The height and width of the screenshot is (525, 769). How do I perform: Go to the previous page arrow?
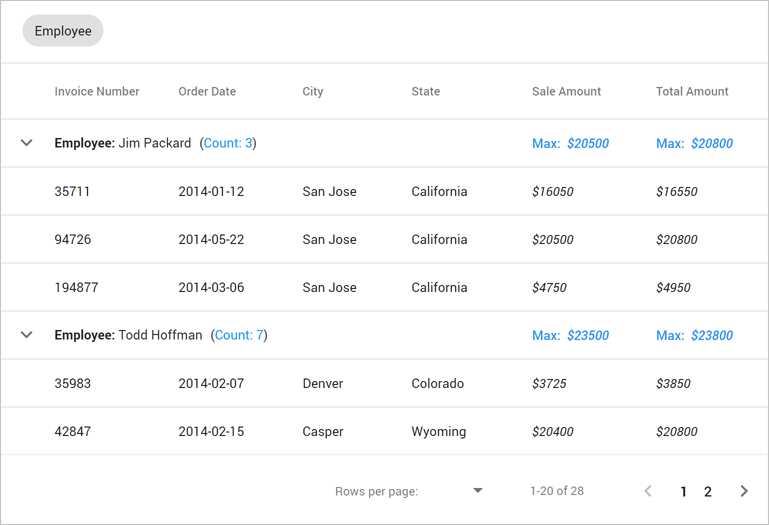pos(648,491)
